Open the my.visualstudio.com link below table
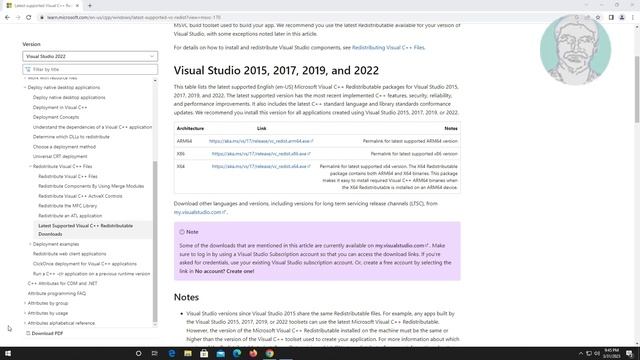This screenshot has height=360, width=640. tap(200, 212)
